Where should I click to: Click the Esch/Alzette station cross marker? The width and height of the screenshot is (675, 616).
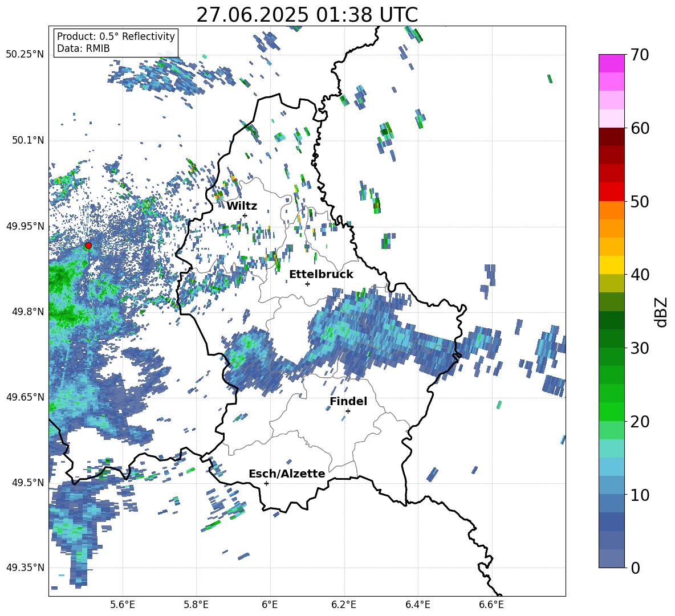point(266,483)
